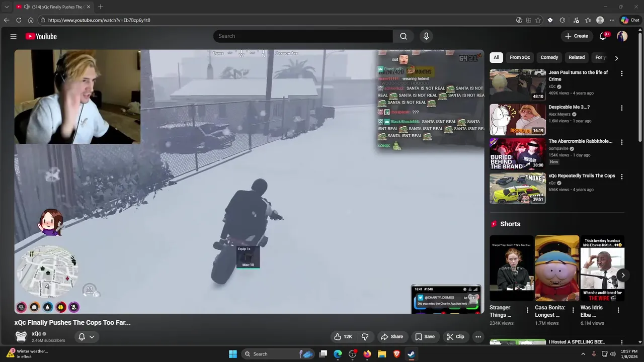Image resolution: width=644 pixels, height=362 pixels.
Task: Select the 'From xQc' filter chip
Action: (520, 57)
